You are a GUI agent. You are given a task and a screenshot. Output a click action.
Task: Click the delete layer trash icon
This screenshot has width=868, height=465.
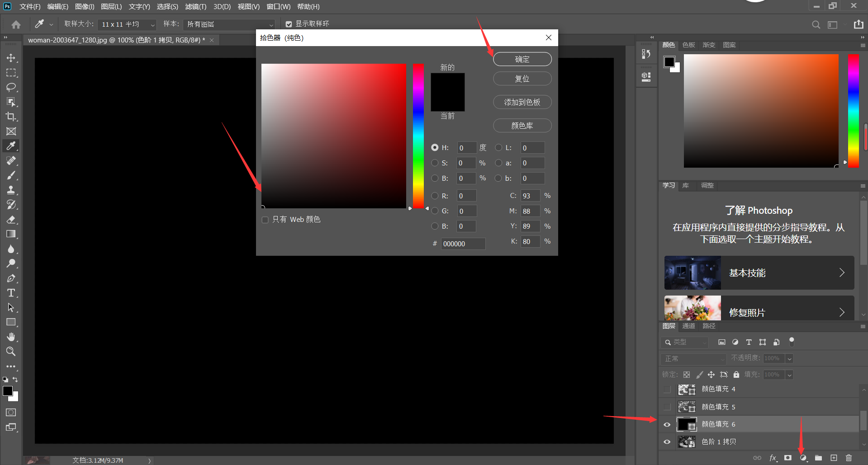click(849, 458)
